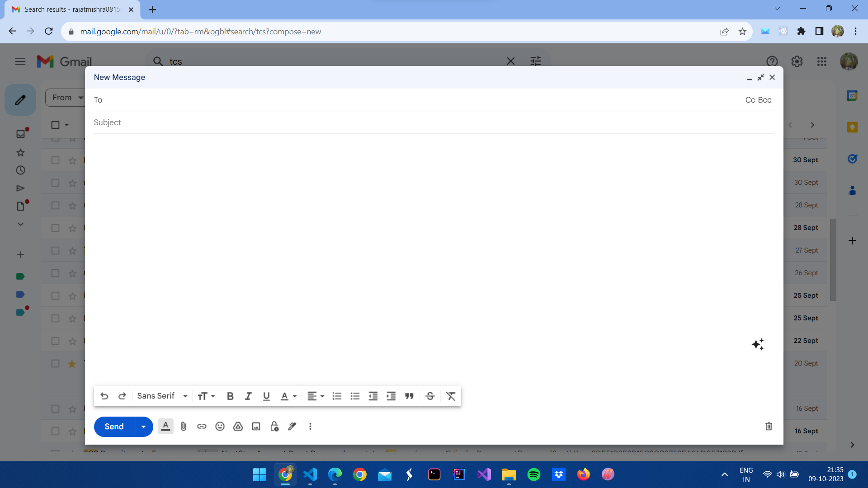Check the checkbox on the 30 Sept row
The height and width of the screenshot is (488, 868).
tap(55, 160)
